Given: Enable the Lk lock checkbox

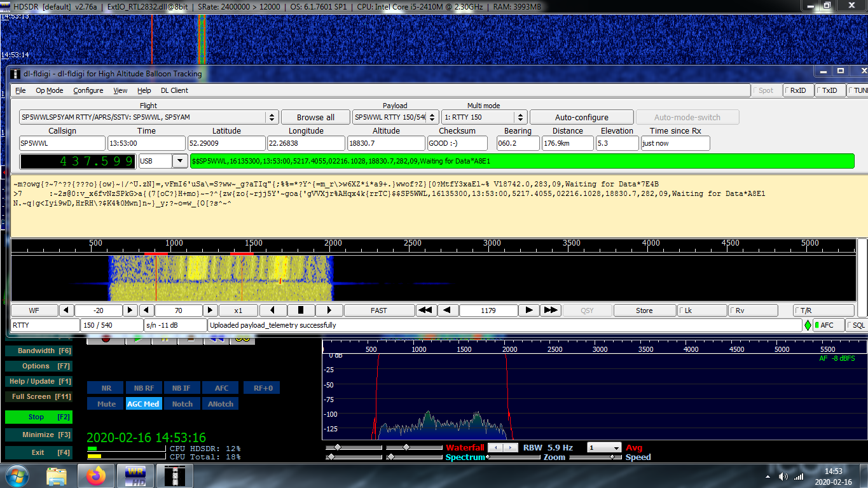Looking at the screenshot, I should [702, 310].
